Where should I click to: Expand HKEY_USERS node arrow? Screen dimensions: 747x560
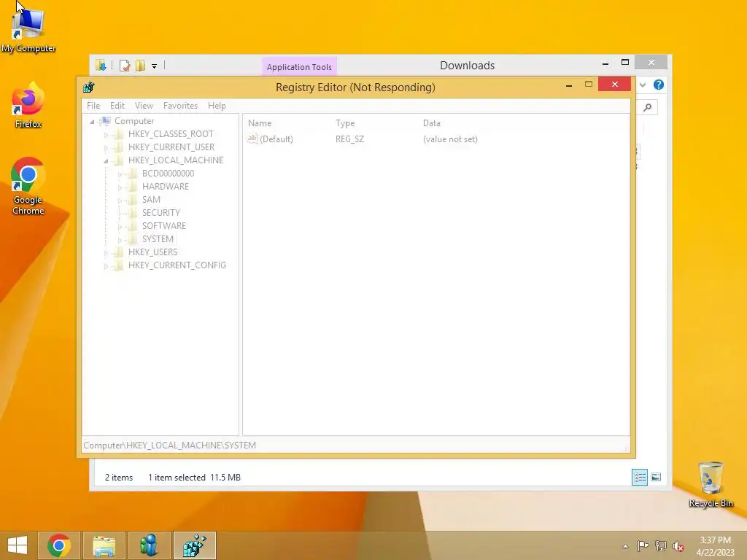107,253
